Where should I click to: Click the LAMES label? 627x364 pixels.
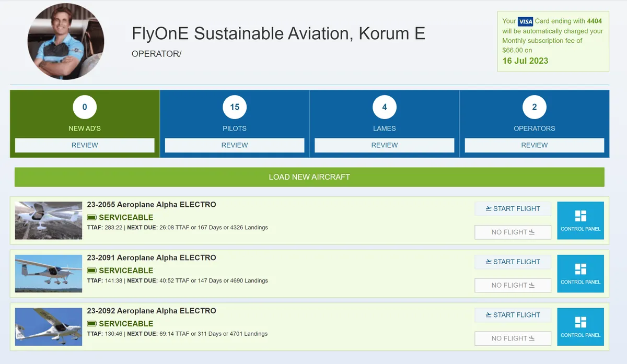coord(385,128)
